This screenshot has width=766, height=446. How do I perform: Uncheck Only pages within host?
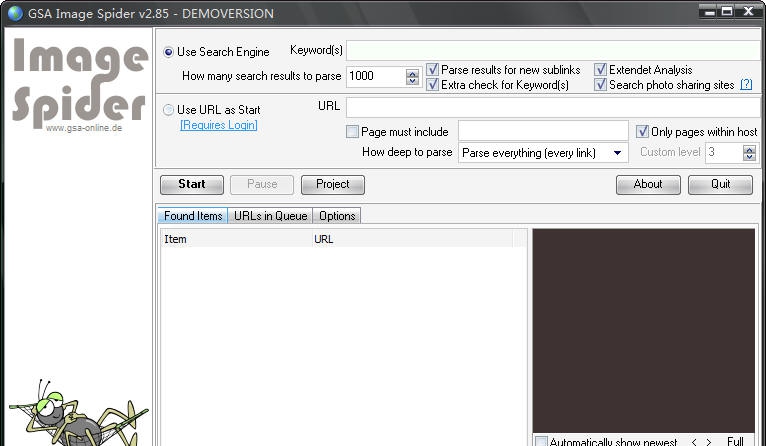642,131
